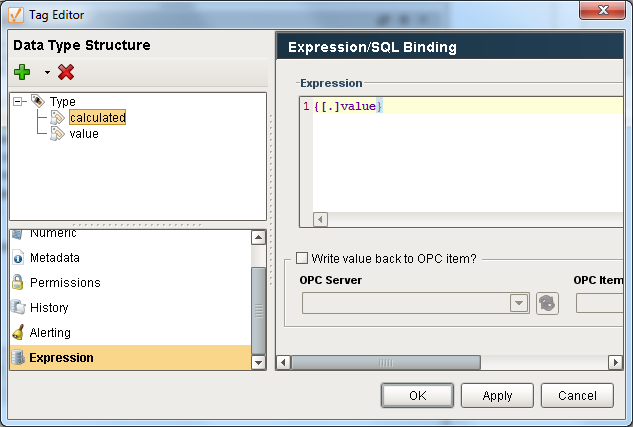Viewport: 633px width, 427px height.
Task: Click the red delete member icon
Action: (66, 72)
